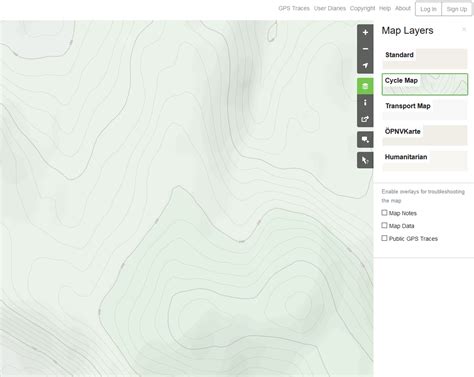The width and height of the screenshot is (474, 377).
Task: Open the Share panel icon
Action: (365, 119)
